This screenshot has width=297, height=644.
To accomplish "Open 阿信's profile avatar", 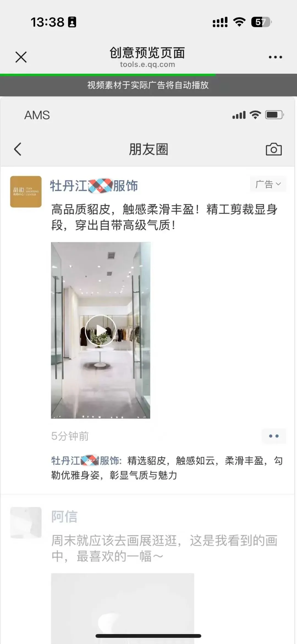I will pos(26,523).
